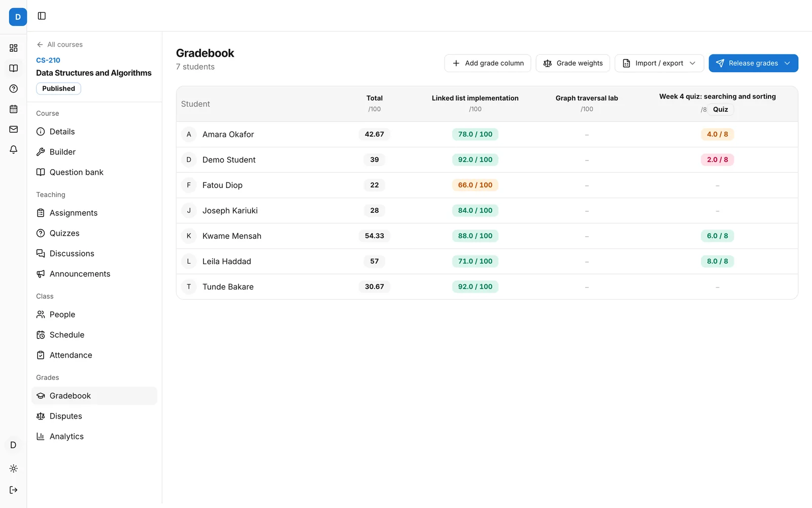The image size is (812, 508).
Task: Open the Kwame Mensah student row name
Action: (x=231, y=236)
